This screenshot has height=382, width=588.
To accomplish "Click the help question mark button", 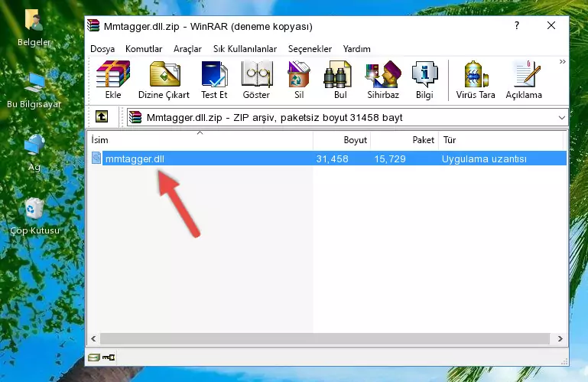I will [x=517, y=25].
